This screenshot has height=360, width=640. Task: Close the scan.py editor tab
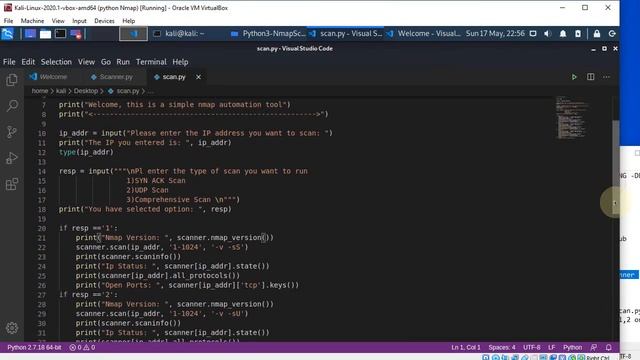pyautogui.click(x=198, y=77)
